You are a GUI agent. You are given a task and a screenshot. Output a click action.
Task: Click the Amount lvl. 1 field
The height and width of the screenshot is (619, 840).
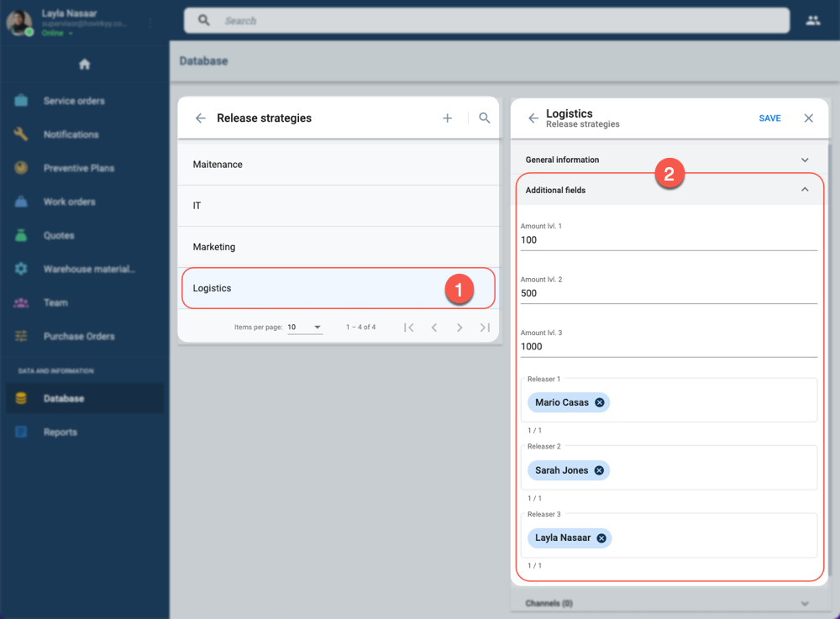(x=669, y=240)
